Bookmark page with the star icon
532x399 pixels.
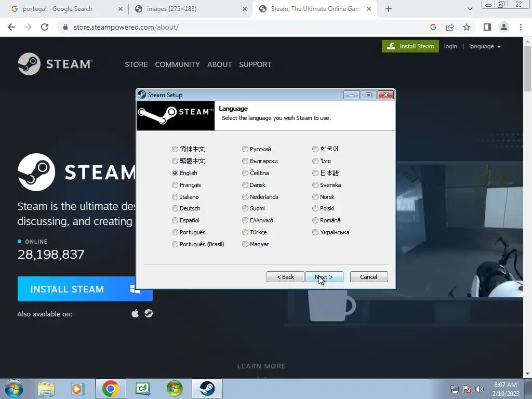pyautogui.click(x=467, y=27)
